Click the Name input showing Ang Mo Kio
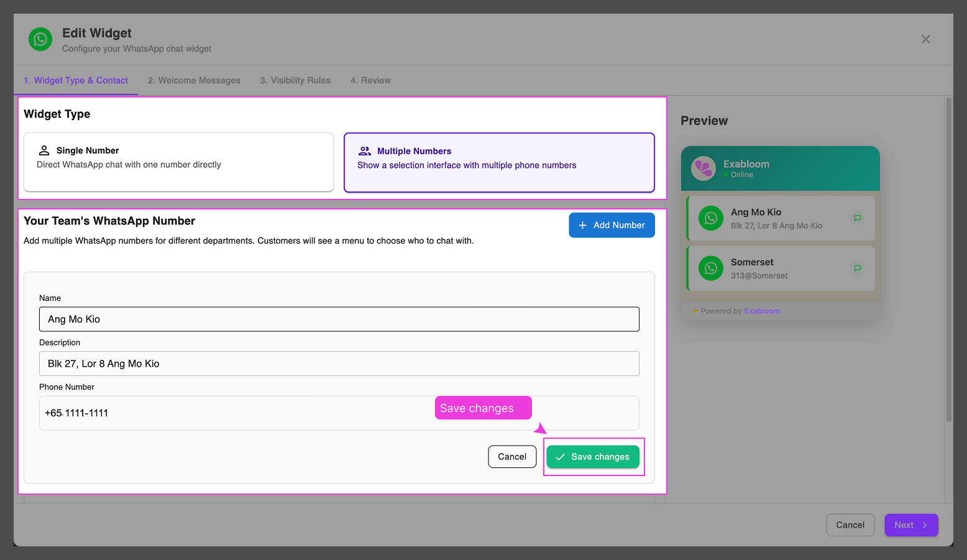The image size is (967, 560). click(x=339, y=319)
